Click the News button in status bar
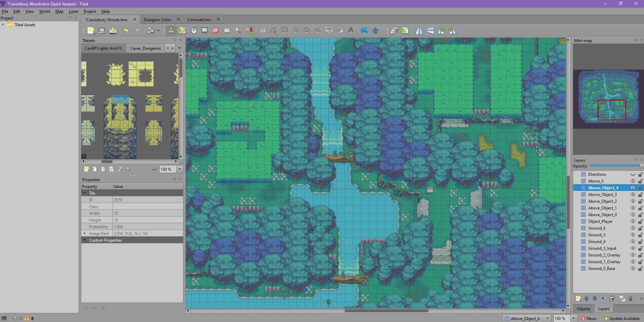Image resolution: width=644 pixels, height=322 pixels. 589,318
